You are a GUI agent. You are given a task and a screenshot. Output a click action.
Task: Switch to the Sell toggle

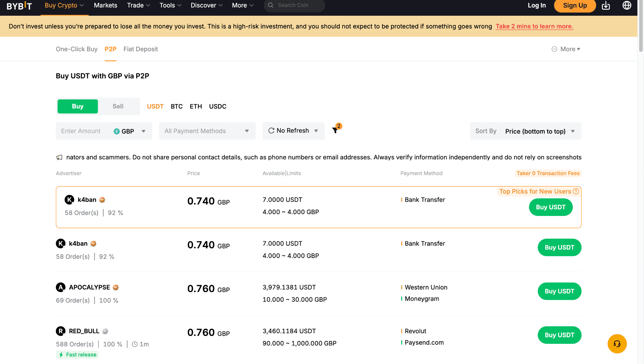tap(118, 106)
